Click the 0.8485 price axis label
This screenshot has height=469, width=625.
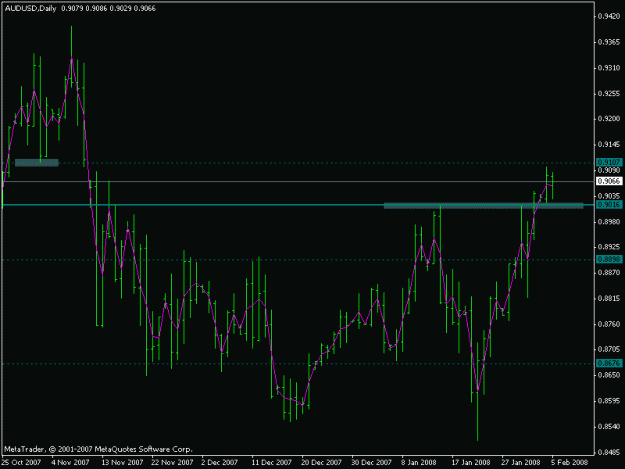(609, 452)
